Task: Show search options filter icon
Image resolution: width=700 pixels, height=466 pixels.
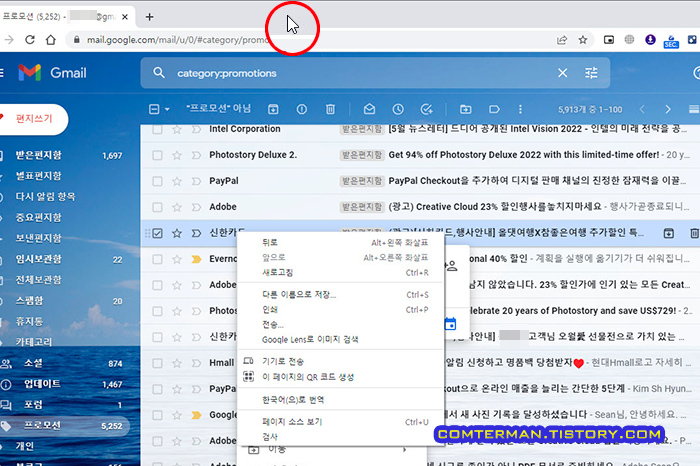Action: [591, 73]
